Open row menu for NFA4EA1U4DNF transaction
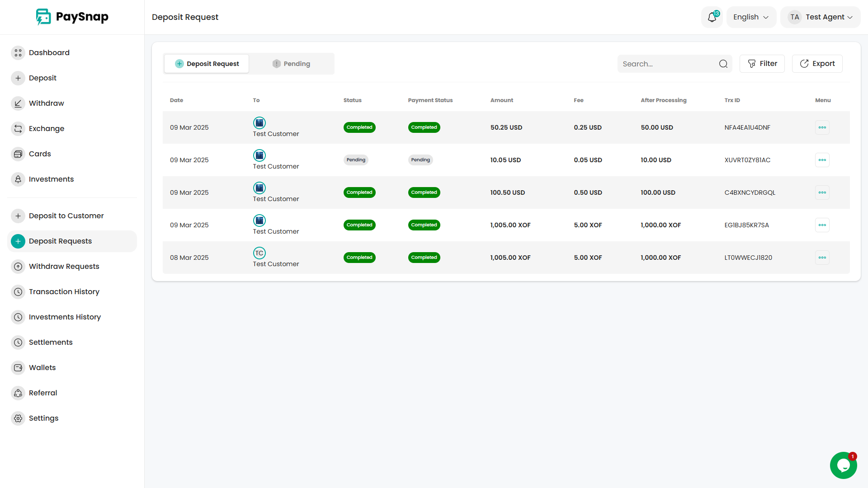 pyautogui.click(x=822, y=127)
